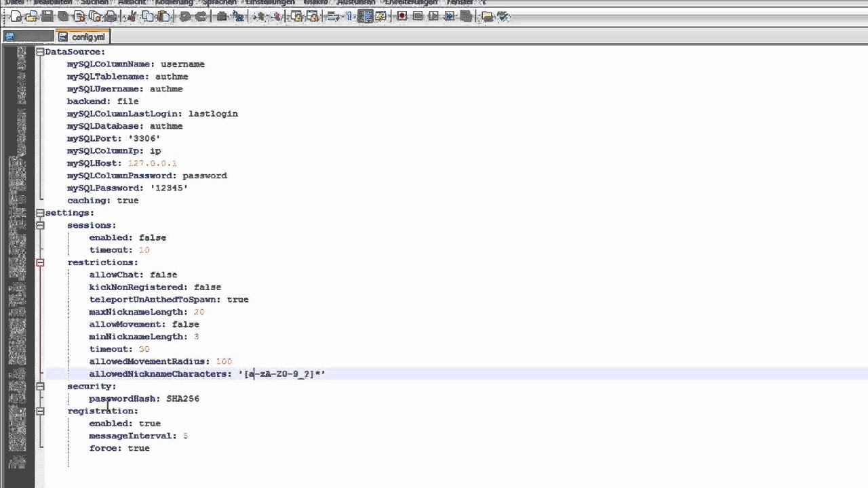Open the Ansicht menu

[132, 3]
